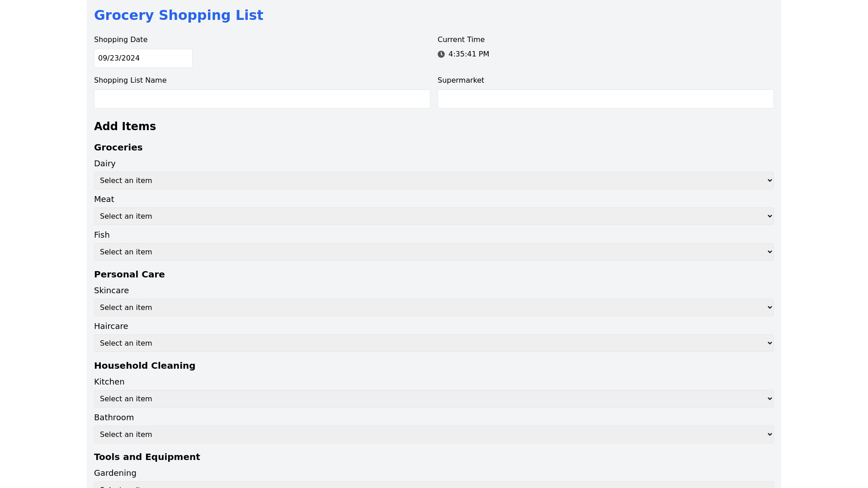The width and height of the screenshot is (868, 488).
Task: Click the current time display 4:35:41 PM
Action: point(469,54)
